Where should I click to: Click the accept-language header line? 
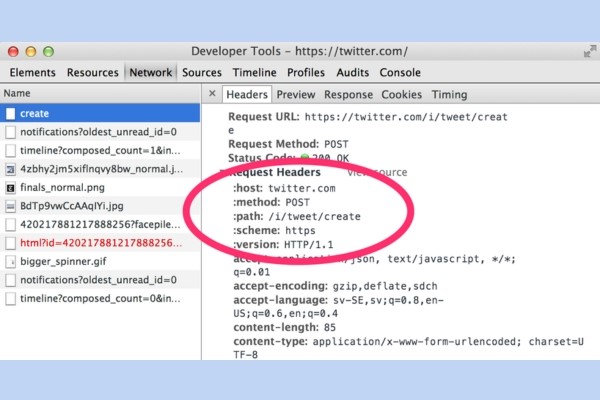pyautogui.click(x=338, y=307)
